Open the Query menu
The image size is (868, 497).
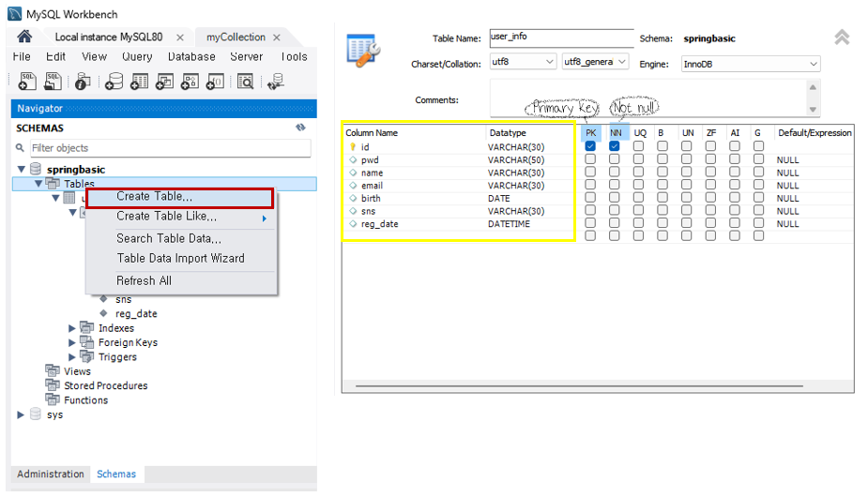click(137, 56)
